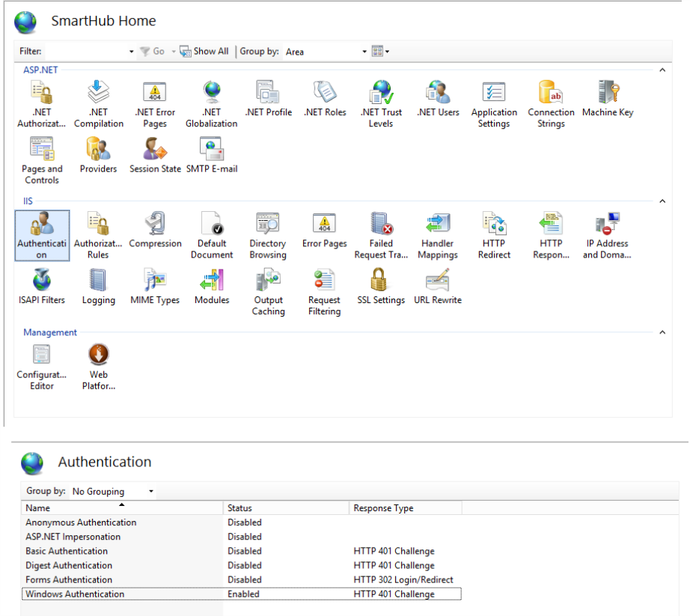Open the Handler Mappings icon
690x616 pixels.
437,234
